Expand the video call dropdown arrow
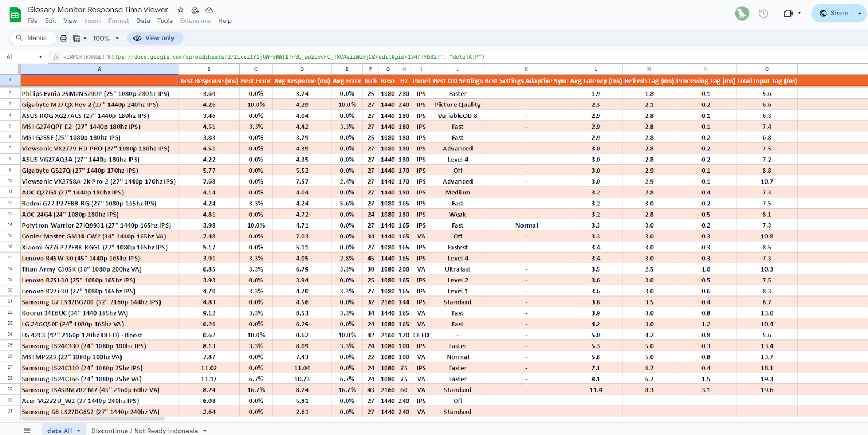Image resolution: width=868 pixels, height=435 pixels. coord(799,14)
